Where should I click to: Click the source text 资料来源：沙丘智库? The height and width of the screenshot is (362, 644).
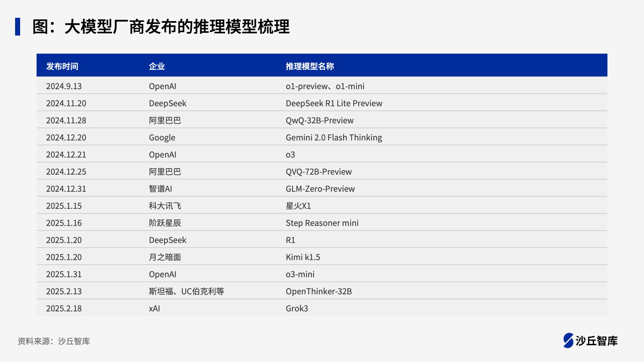(54, 341)
